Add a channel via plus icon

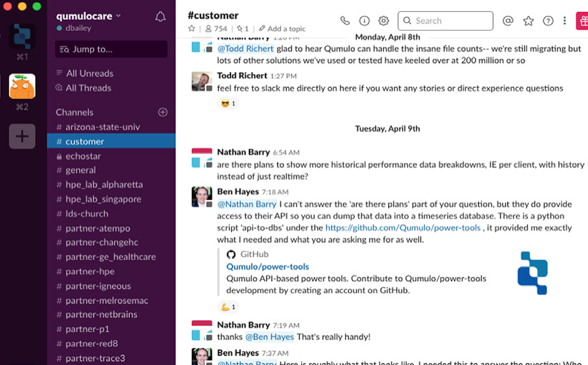pyautogui.click(x=163, y=112)
